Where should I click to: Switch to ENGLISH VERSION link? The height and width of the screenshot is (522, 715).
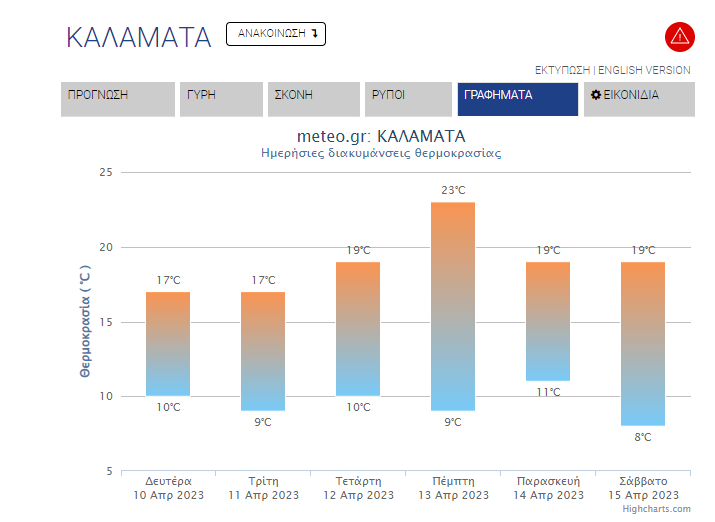pos(644,70)
